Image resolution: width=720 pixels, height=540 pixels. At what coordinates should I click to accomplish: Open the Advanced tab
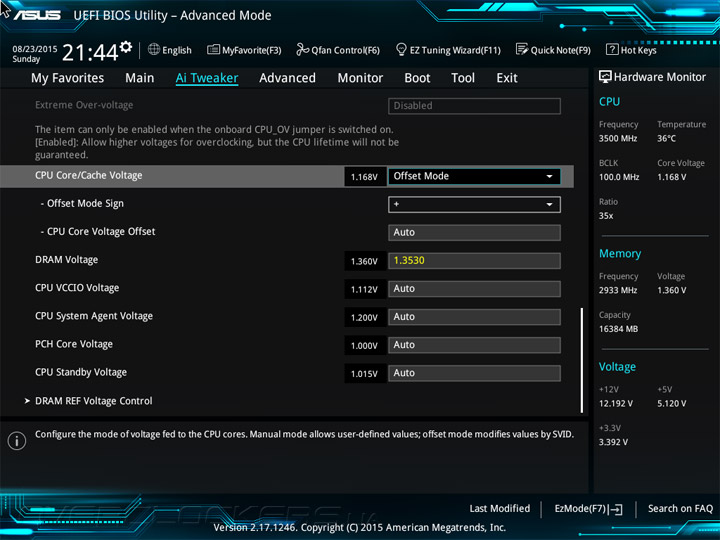pos(287,78)
